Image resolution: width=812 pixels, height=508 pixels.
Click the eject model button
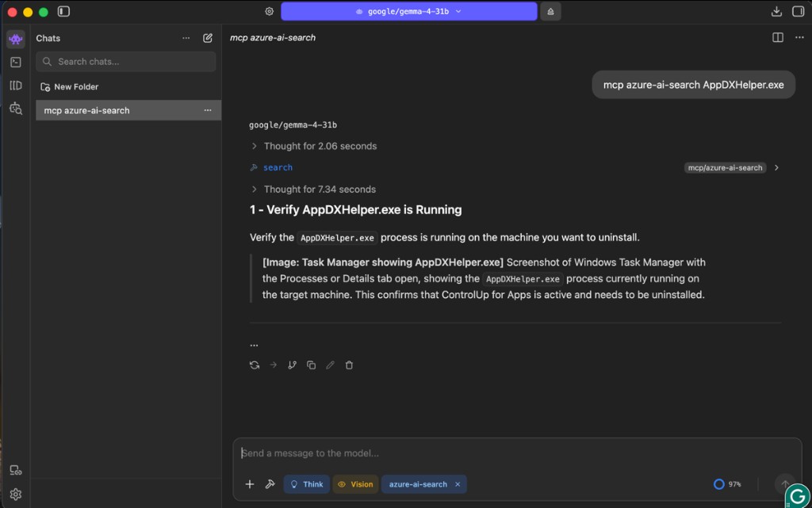(x=550, y=11)
